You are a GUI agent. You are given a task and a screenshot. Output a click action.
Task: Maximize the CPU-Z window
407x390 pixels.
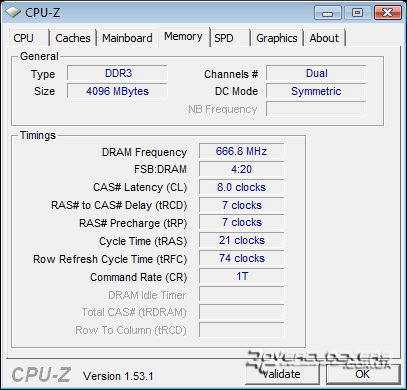[x=357, y=13]
